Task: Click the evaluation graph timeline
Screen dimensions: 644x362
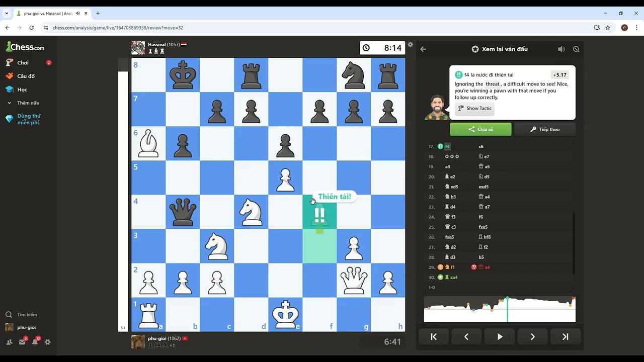Action: [x=500, y=309]
